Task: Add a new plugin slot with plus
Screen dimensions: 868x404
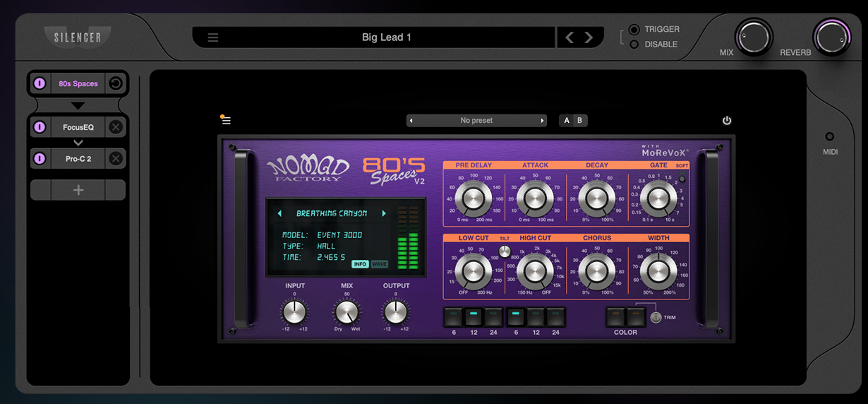Action: [78, 190]
